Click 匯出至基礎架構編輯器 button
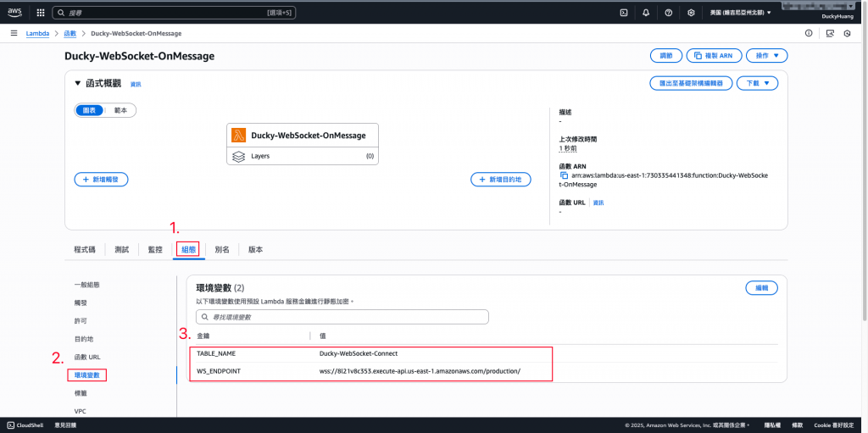 692,83
